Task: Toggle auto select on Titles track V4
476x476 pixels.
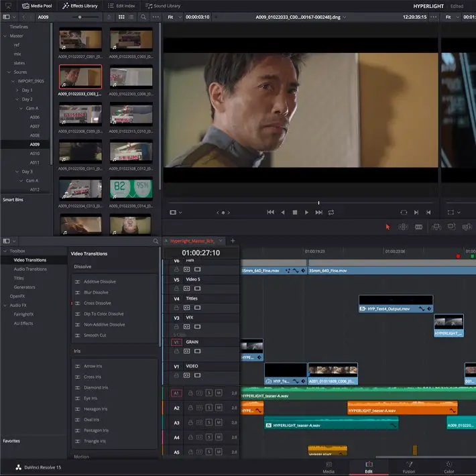Action: click(186, 308)
